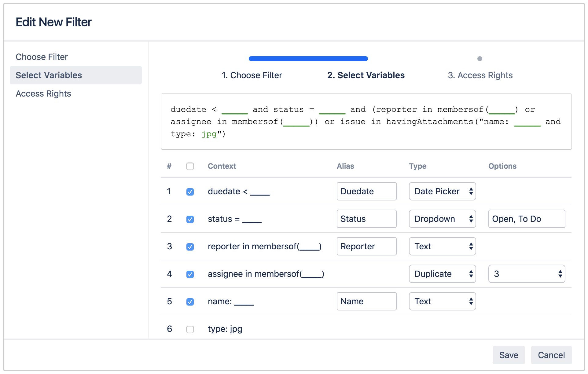Screen dimensions: 588x374
Task: Open the Text type dropdown for Name
Action: pos(442,301)
